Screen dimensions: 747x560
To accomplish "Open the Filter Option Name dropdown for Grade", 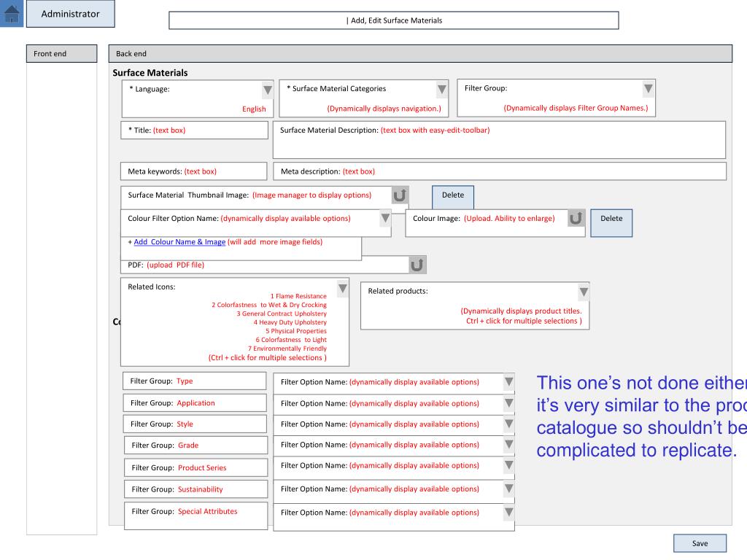I will click(x=508, y=444).
